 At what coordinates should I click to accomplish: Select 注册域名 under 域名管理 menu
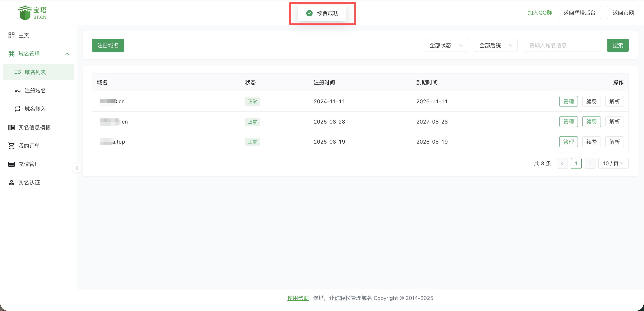tap(35, 91)
